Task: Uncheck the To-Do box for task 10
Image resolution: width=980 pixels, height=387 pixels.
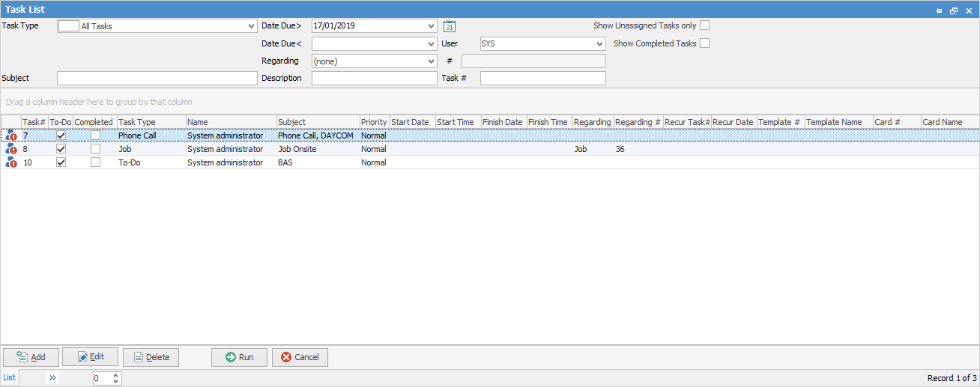Action: pyautogui.click(x=61, y=162)
